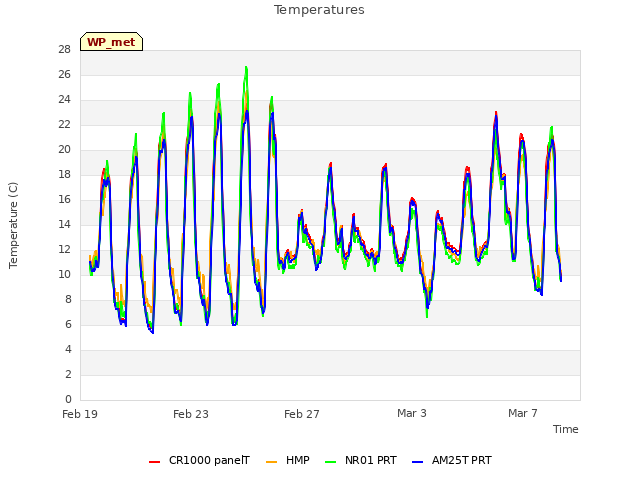Click the highest green peak near 26.7
The height and width of the screenshot is (480, 640).
(x=246, y=67)
